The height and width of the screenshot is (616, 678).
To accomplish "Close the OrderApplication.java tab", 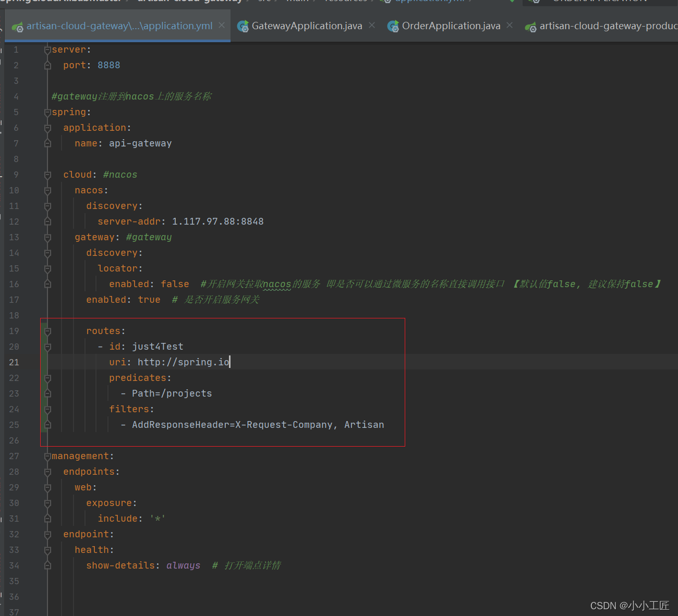I will click(x=510, y=26).
